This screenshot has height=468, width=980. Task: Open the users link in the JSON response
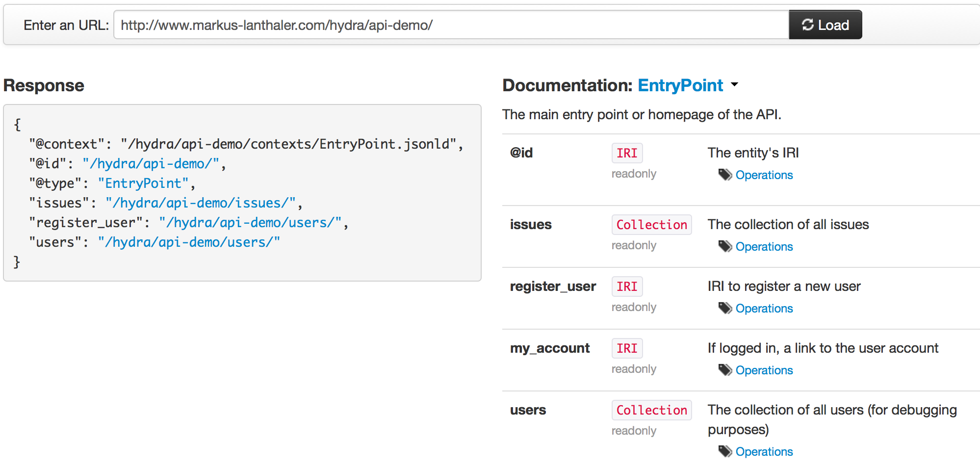pos(189,242)
